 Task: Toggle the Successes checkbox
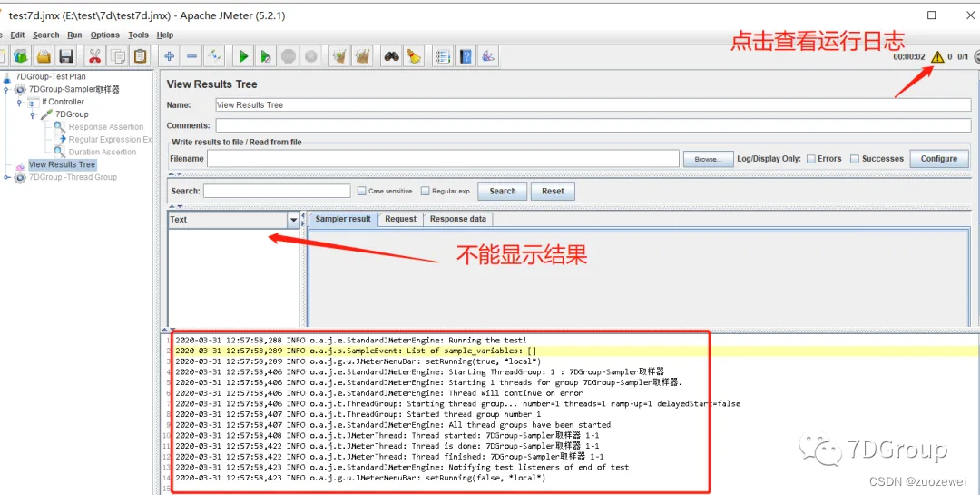[855, 159]
